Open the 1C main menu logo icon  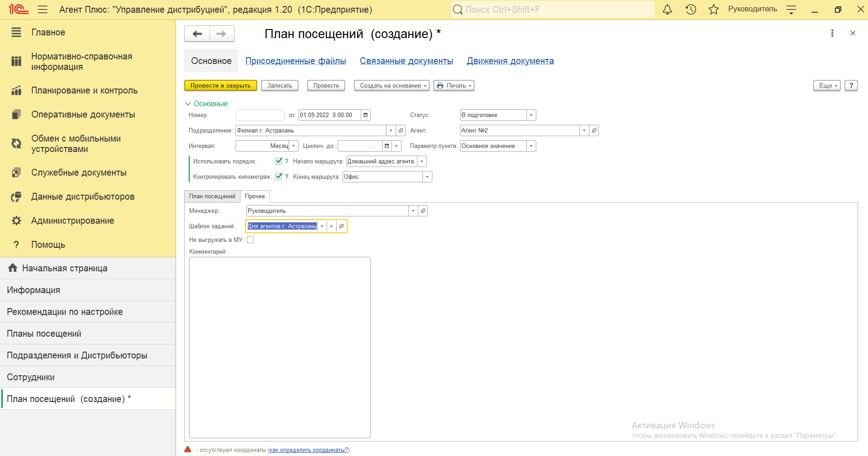pos(19,9)
